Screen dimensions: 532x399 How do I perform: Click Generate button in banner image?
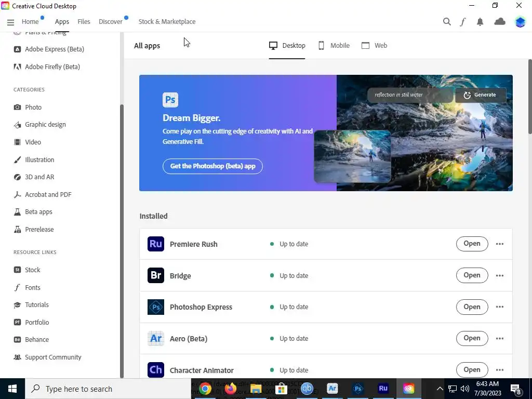pos(481,95)
